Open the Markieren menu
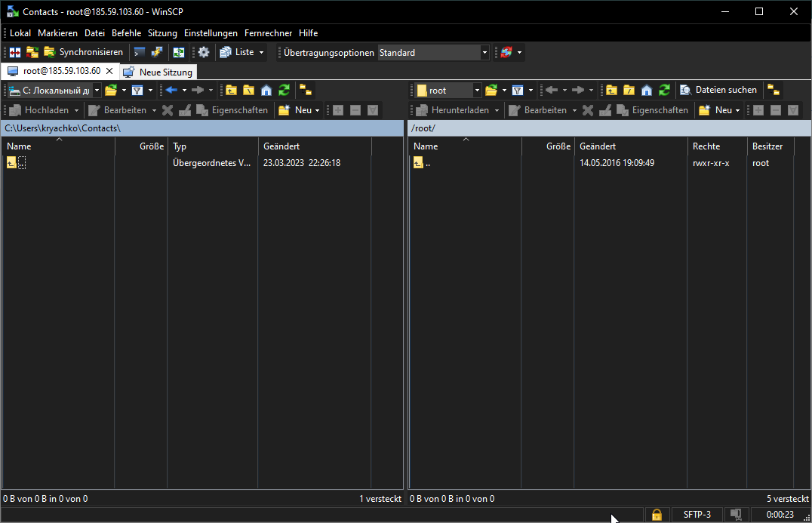Screen dimensions: 812x523 (57, 33)
